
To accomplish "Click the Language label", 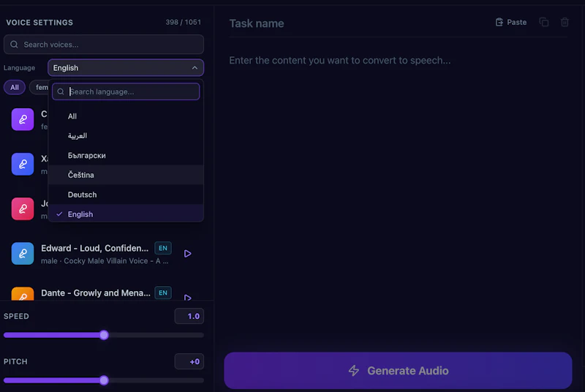I will tap(20, 68).
